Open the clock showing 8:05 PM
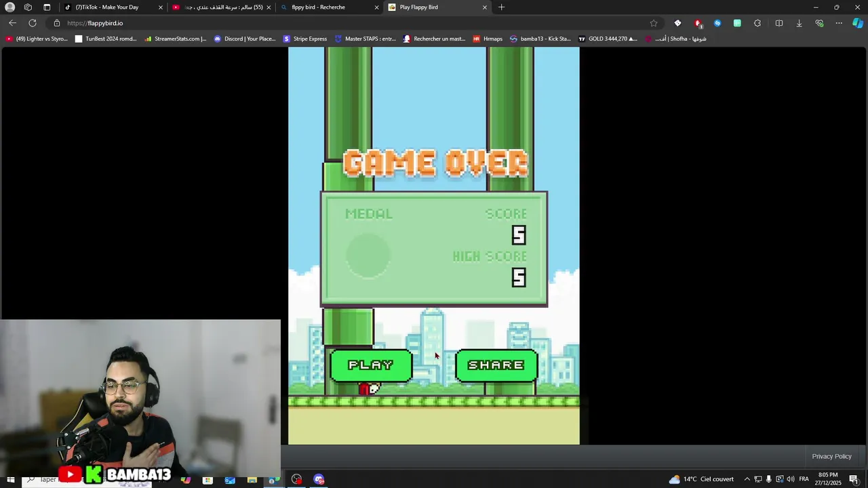Screen dimensions: 868x488 coord(829,479)
